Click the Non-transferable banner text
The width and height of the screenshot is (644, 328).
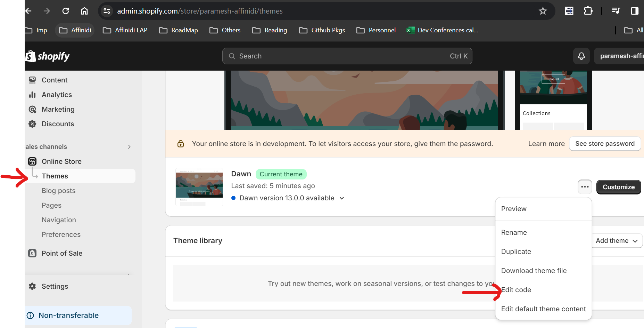[x=68, y=315]
